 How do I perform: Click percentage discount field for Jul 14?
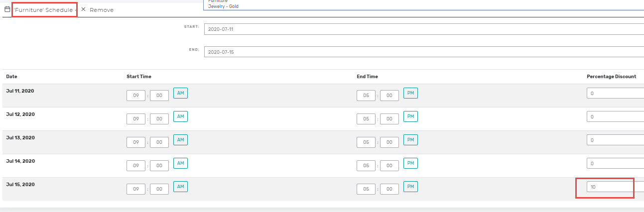(x=615, y=163)
